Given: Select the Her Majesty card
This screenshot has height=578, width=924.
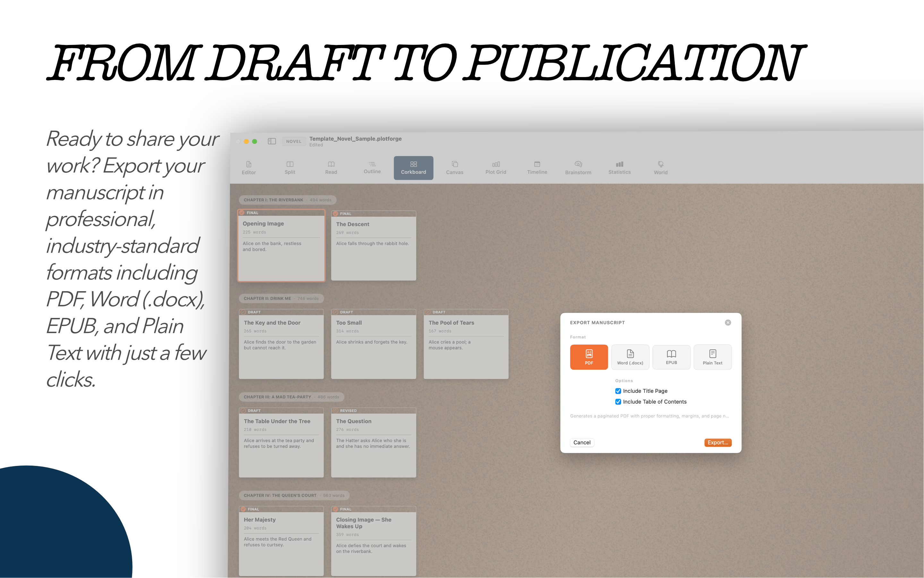Looking at the screenshot, I should [x=281, y=541].
